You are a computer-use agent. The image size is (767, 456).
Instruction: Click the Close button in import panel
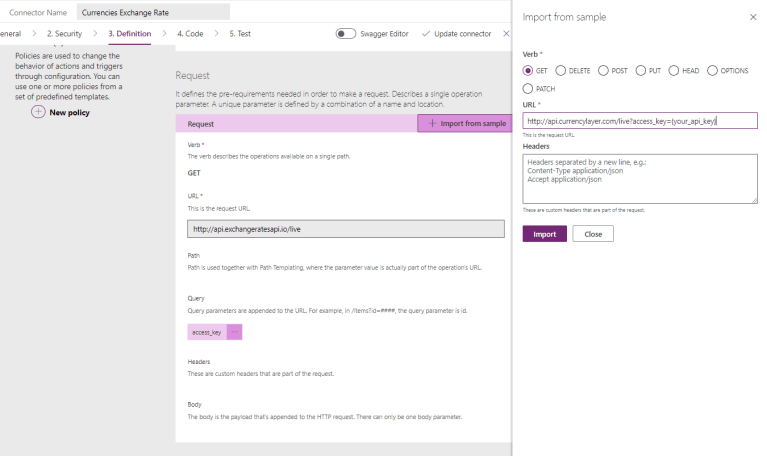(593, 234)
